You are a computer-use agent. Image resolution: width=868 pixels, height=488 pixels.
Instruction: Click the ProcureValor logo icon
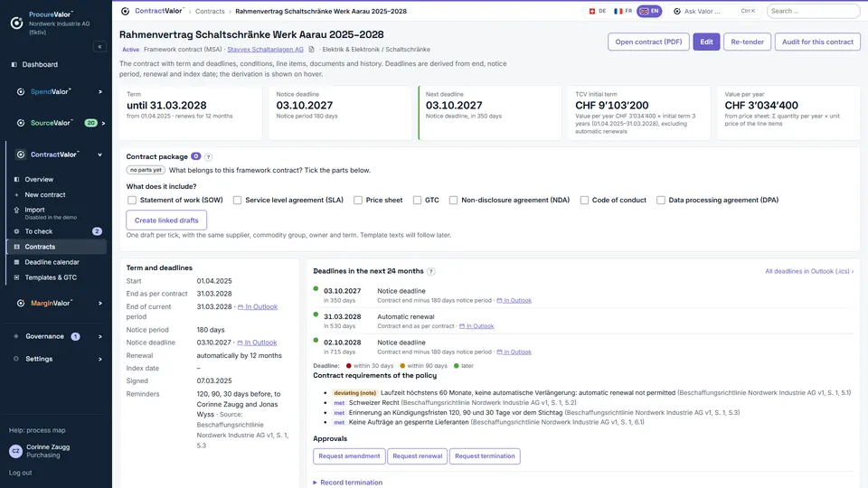pos(17,23)
